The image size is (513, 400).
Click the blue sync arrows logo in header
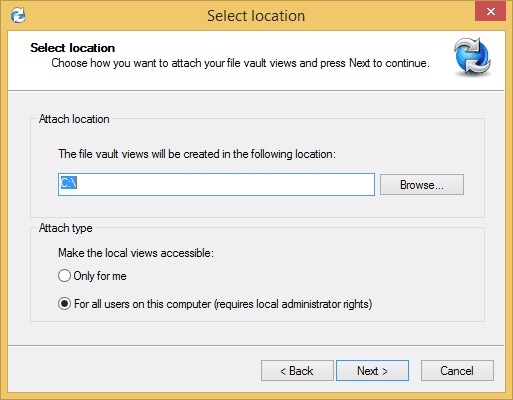472,56
